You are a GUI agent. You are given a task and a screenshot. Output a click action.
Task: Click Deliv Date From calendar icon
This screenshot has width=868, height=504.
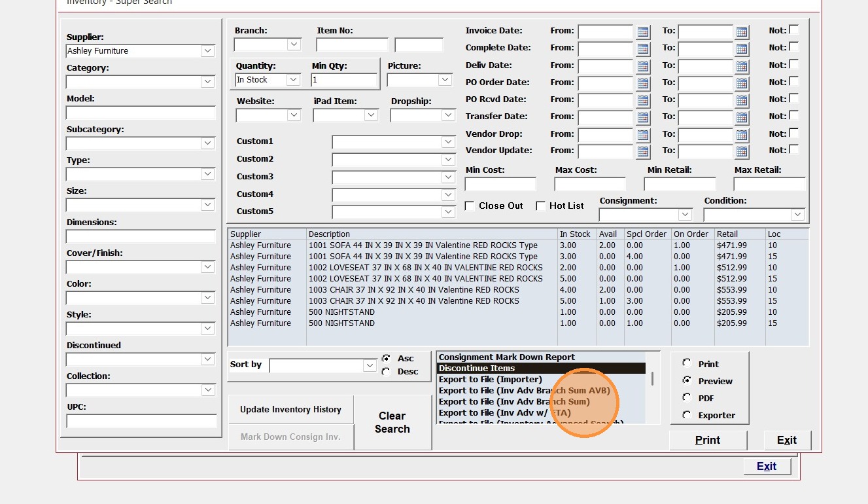click(642, 66)
